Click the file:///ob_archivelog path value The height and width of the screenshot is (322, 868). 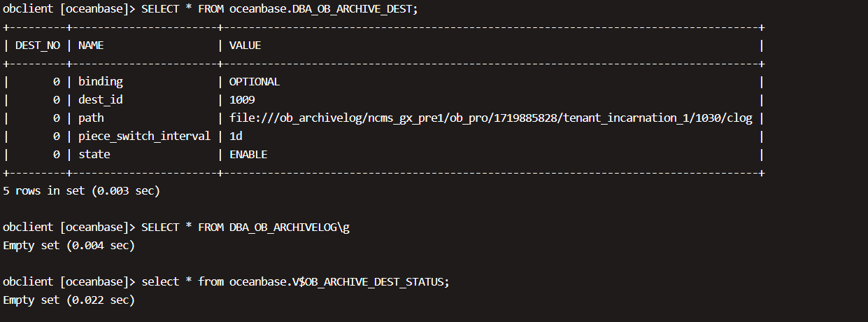point(491,118)
